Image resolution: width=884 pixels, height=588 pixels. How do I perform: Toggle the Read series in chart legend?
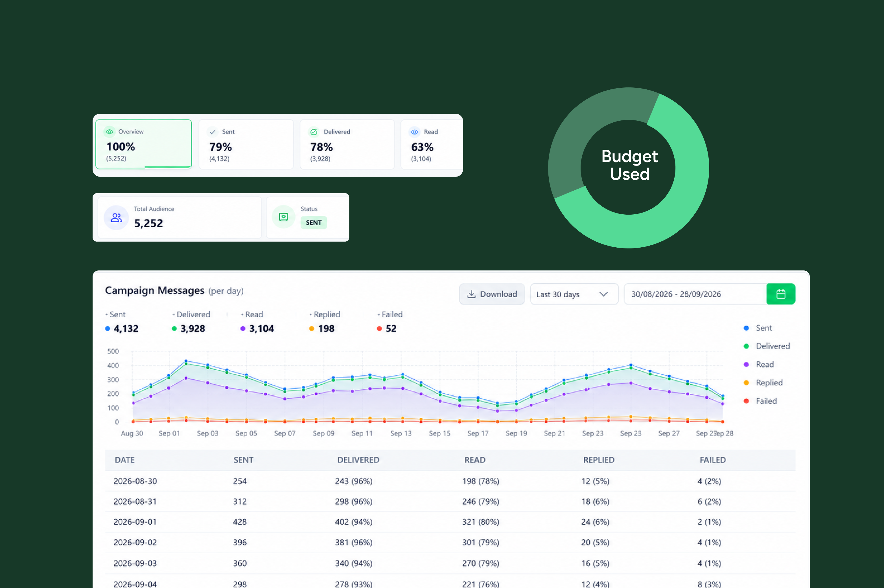(x=759, y=364)
